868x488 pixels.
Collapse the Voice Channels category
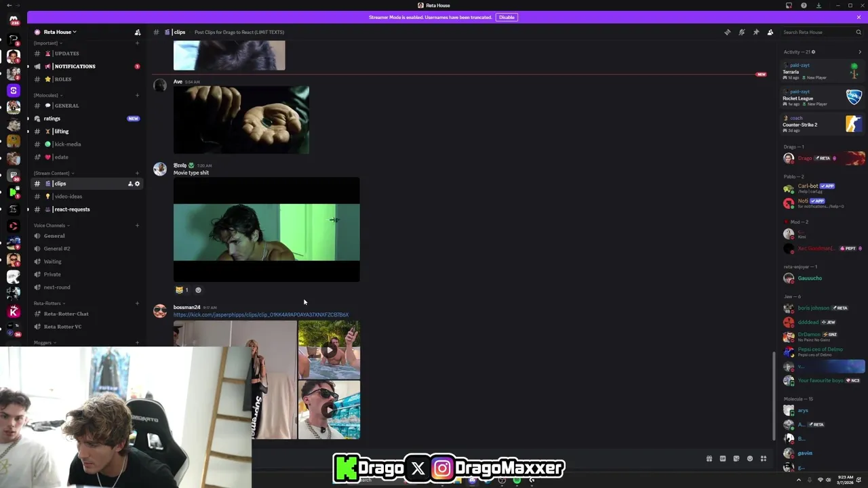pos(52,226)
